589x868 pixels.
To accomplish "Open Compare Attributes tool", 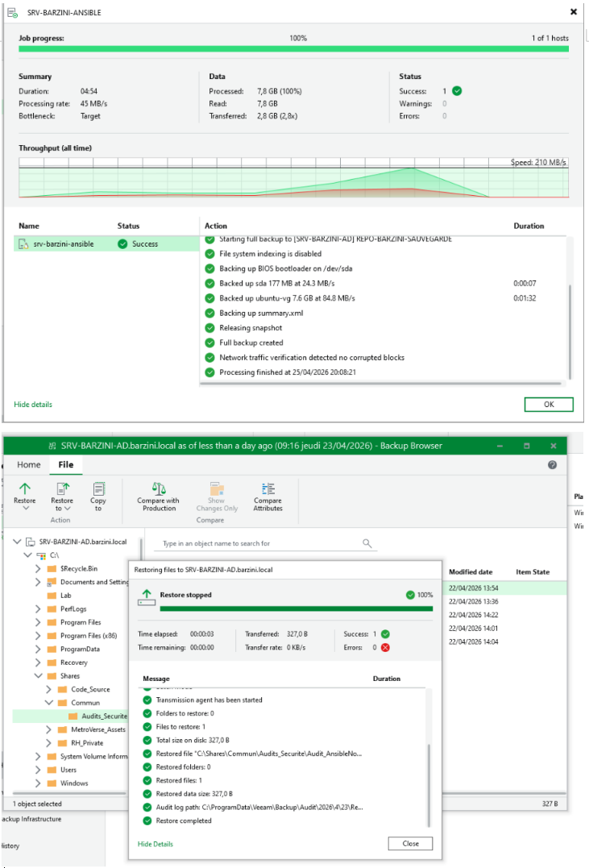I will 268,496.
